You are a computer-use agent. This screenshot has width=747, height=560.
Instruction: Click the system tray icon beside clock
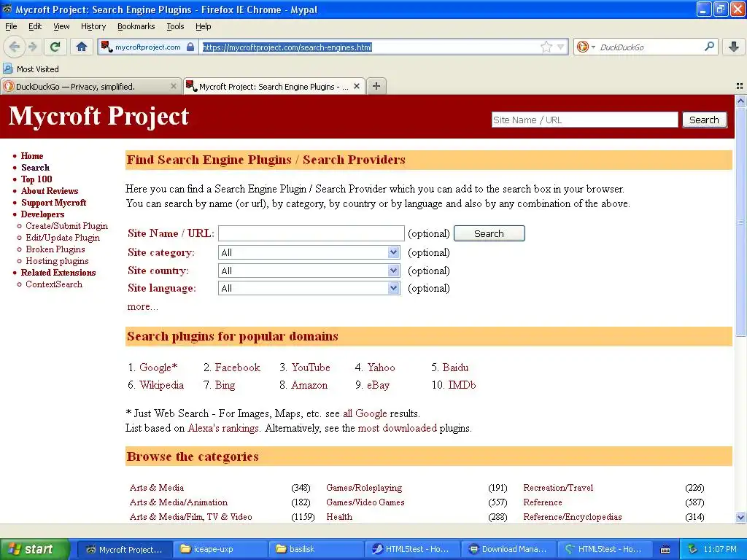(692, 550)
